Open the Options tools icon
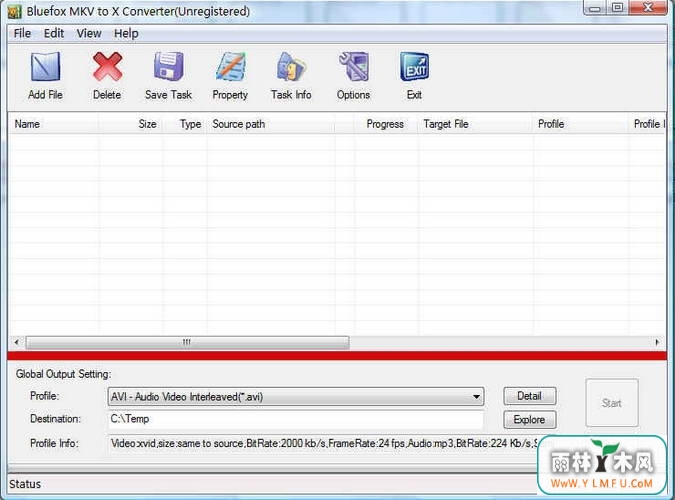This screenshot has height=500, width=675. 353,67
